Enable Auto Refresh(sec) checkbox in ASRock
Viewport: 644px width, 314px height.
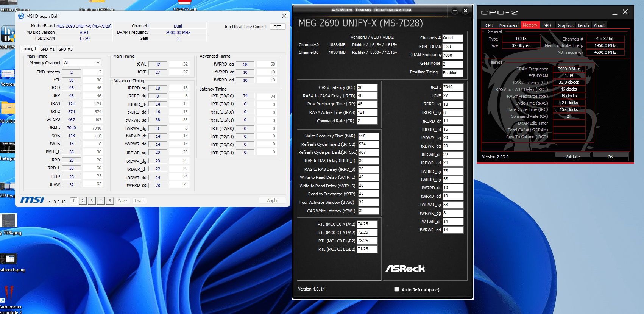pos(396,289)
